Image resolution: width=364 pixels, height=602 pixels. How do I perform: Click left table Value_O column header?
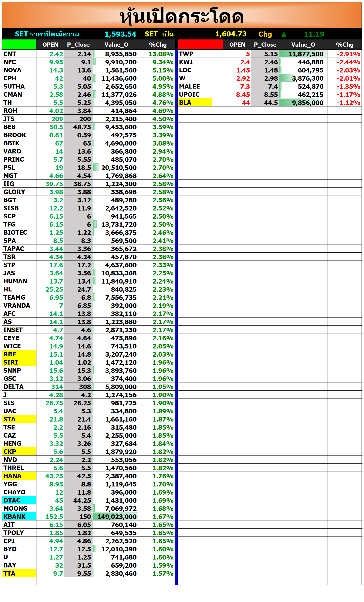pyautogui.click(x=116, y=45)
